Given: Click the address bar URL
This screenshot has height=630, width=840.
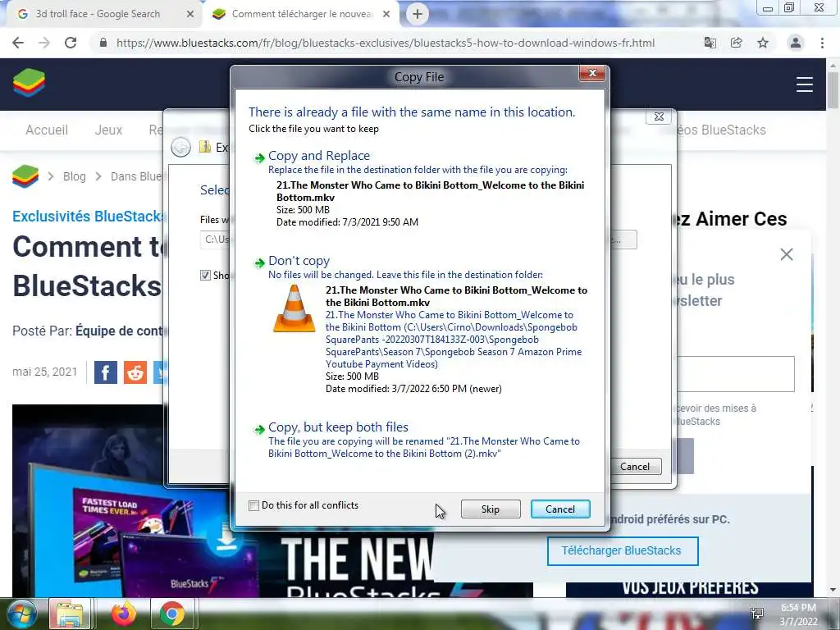Looking at the screenshot, I should 386,43.
